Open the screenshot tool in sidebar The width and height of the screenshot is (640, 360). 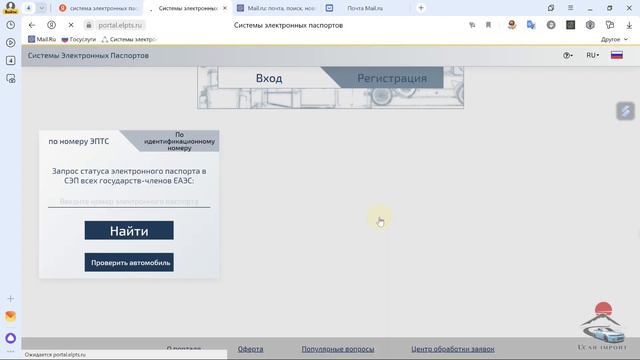(x=11, y=78)
